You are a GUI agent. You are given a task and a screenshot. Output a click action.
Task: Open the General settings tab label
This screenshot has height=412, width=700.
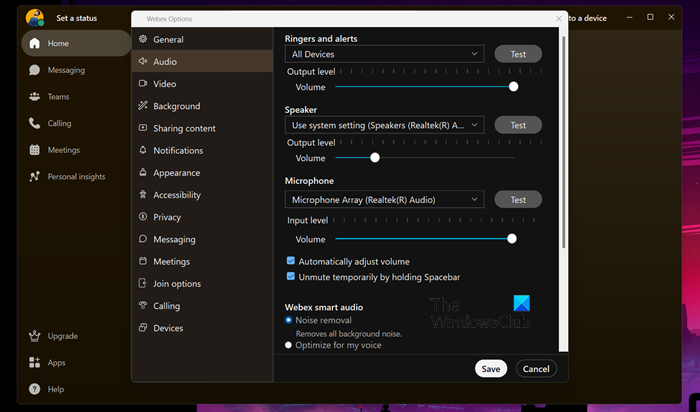click(x=168, y=39)
